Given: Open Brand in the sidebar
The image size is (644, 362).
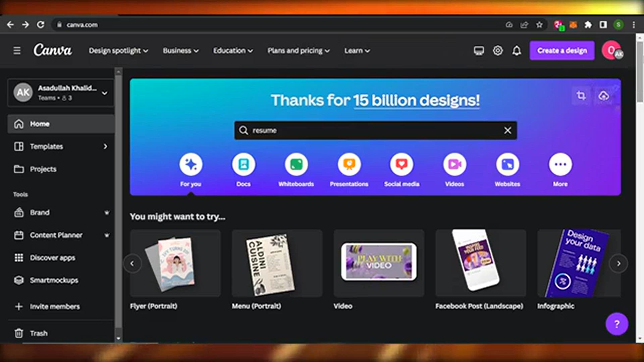Looking at the screenshot, I should coord(61,213).
